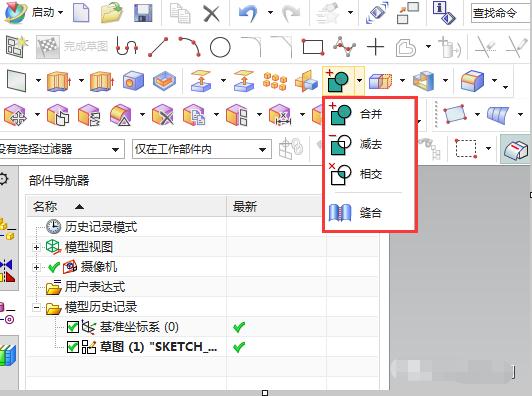532x396 pixels.
Task: Click the Edge Blend icon
Action: pyautogui.click(x=472, y=81)
